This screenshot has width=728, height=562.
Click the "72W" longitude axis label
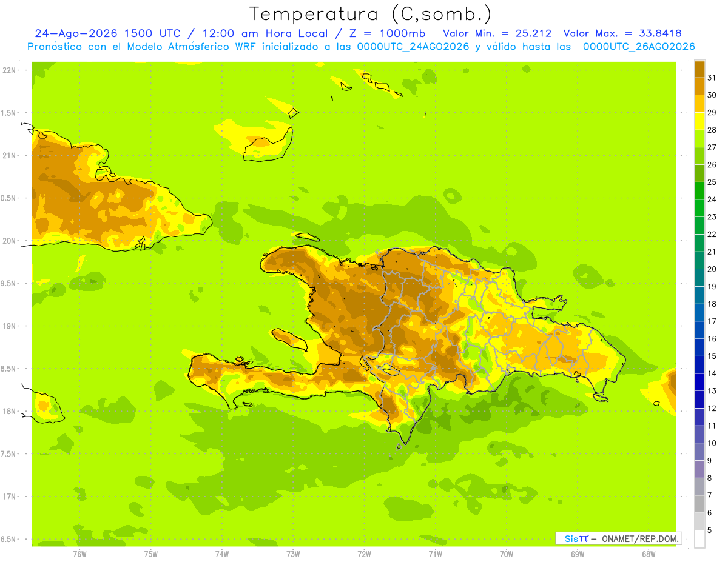364,554
